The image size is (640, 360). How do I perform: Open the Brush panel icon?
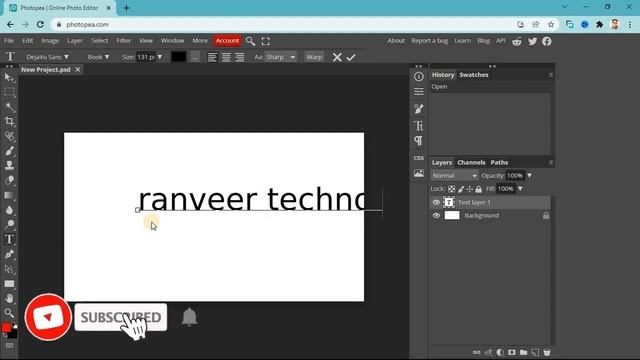pyautogui.click(x=418, y=109)
